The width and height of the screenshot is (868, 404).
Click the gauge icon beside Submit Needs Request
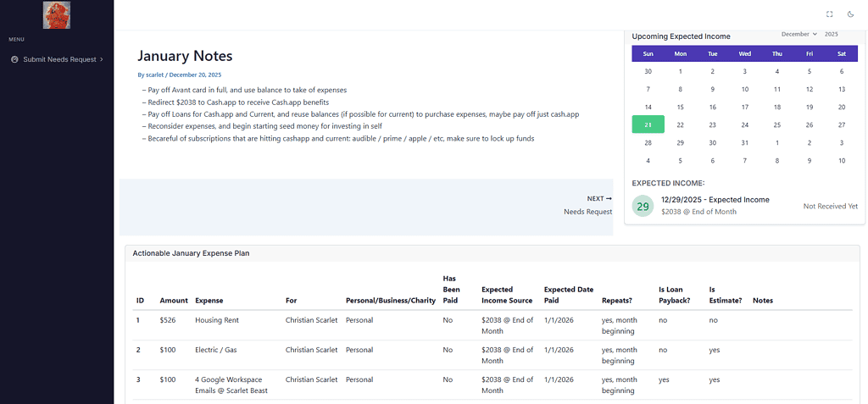click(x=15, y=59)
